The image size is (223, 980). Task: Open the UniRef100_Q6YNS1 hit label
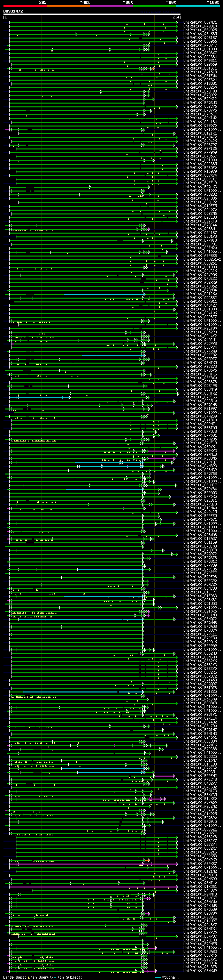tap(200, 23)
